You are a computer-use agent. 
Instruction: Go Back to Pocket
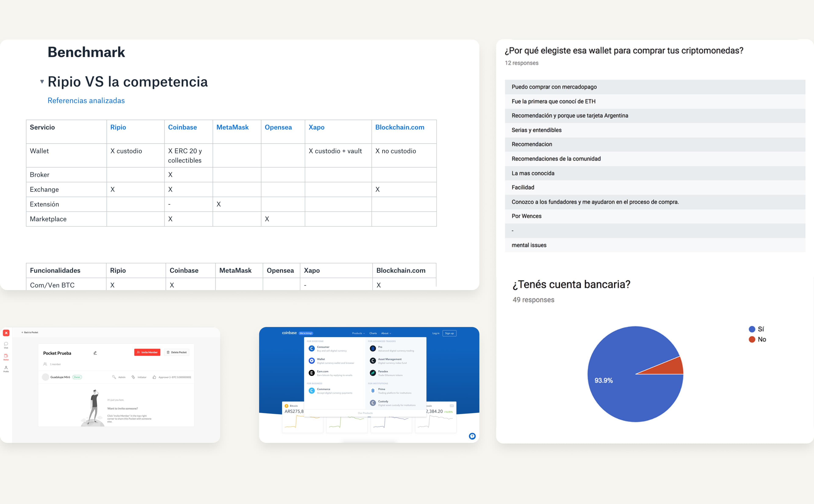pyautogui.click(x=30, y=332)
